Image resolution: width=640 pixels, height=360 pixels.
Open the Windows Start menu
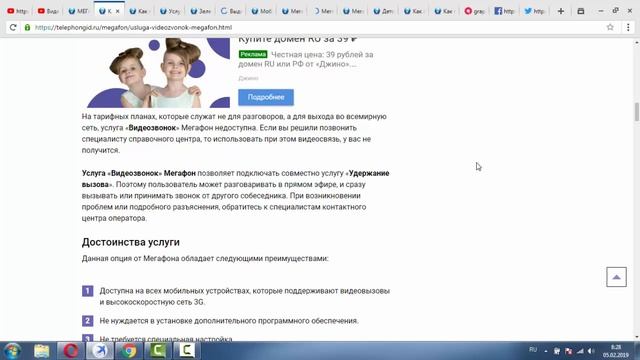(x=12, y=351)
